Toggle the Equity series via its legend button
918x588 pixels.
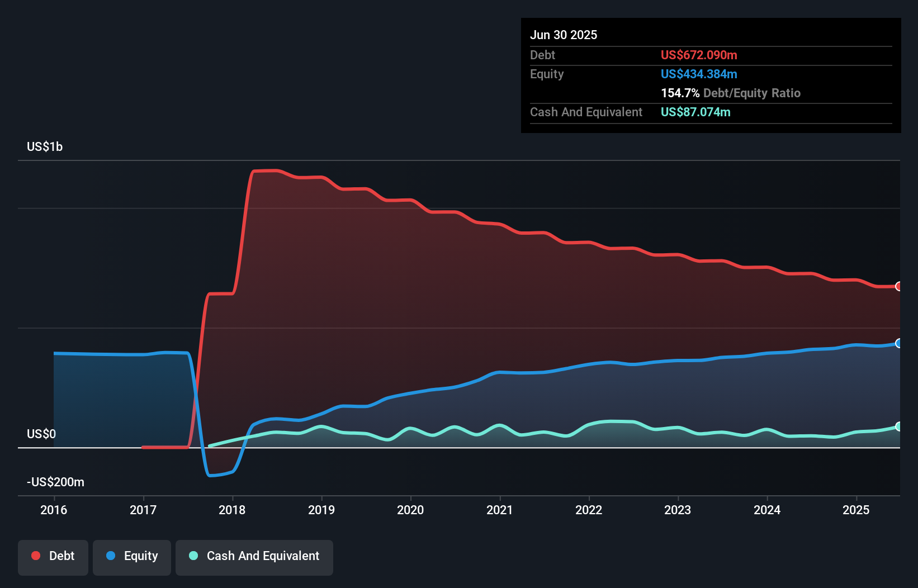click(x=131, y=556)
